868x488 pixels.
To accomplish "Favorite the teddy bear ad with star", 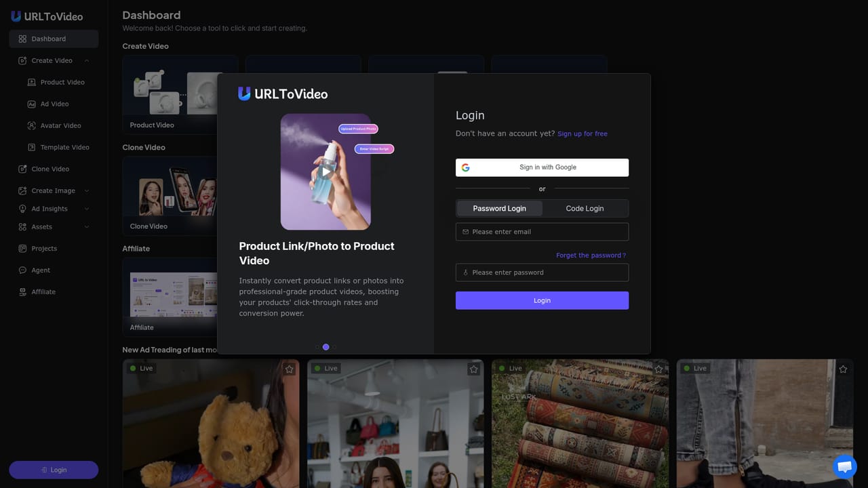I will pos(290,369).
